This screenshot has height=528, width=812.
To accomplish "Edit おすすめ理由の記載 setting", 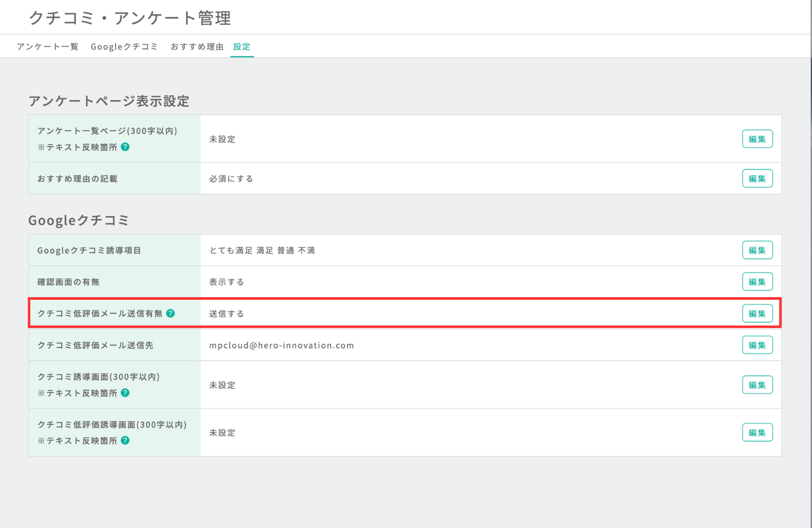I will pyautogui.click(x=757, y=179).
